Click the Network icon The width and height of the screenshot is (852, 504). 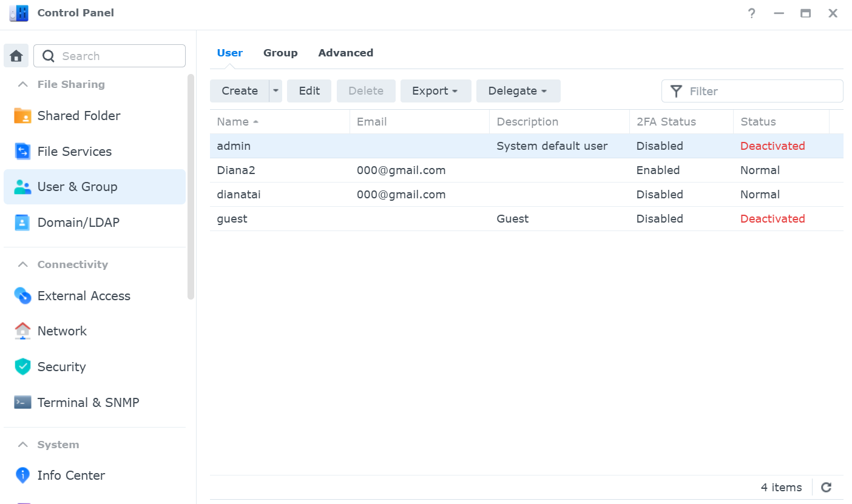pyautogui.click(x=22, y=331)
